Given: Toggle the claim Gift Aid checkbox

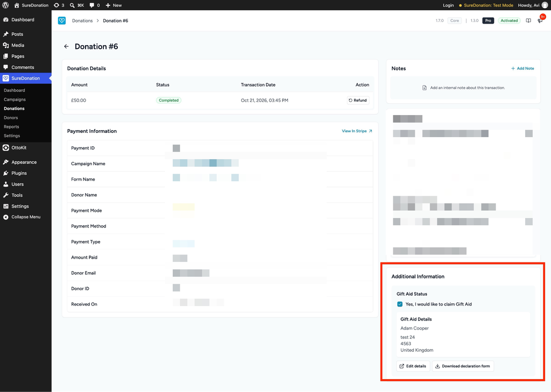Looking at the screenshot, I should pyautogui.click(x=400, y=304).
